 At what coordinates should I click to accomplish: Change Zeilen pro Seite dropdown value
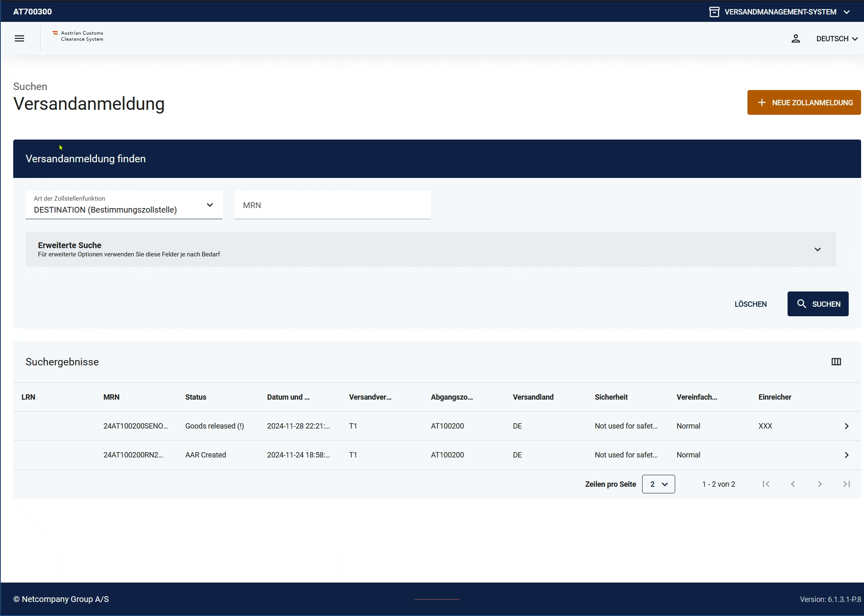click(x=658, y=484)
